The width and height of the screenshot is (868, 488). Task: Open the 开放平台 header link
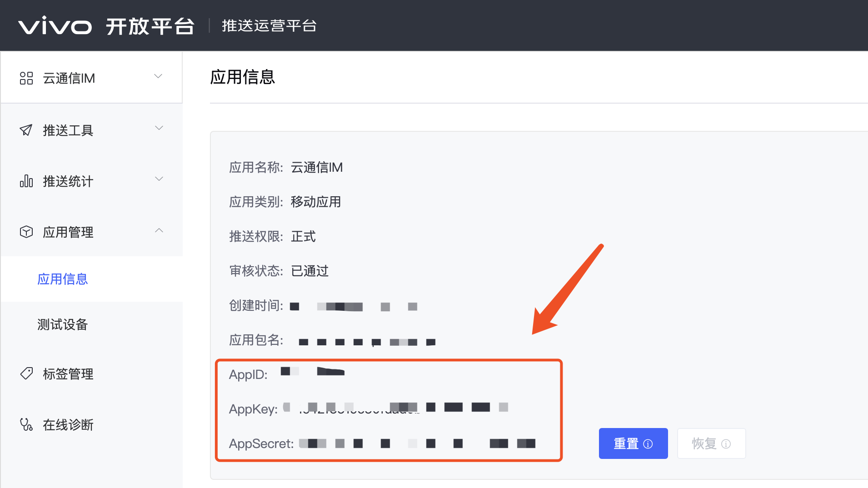coord(150,26)
